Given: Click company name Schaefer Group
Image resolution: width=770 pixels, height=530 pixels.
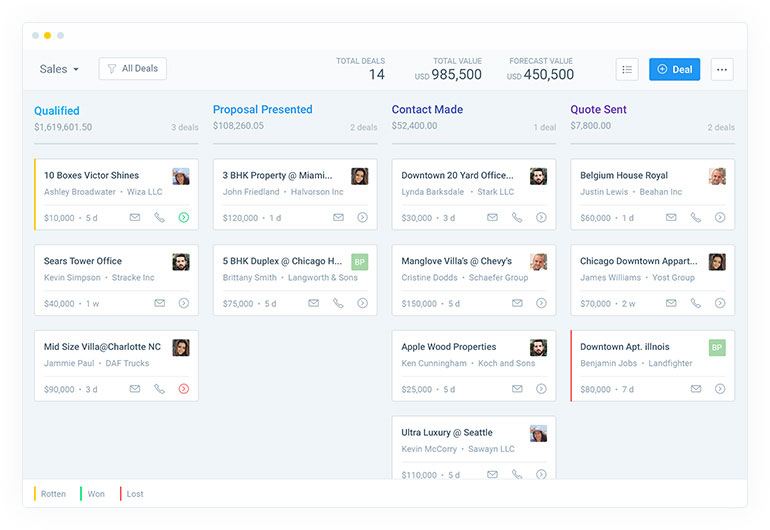Looking at the screenshot, I should pos(498,278).
